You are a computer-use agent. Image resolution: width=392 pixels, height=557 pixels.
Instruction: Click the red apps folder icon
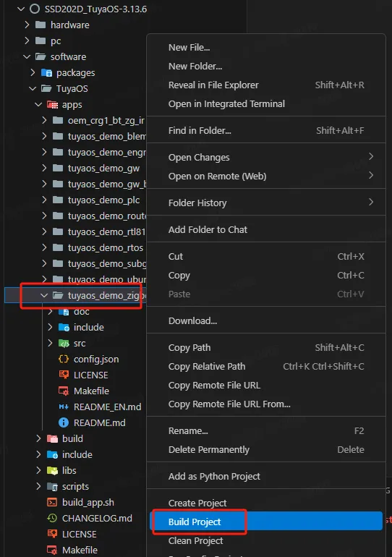[x=52, y=105]
